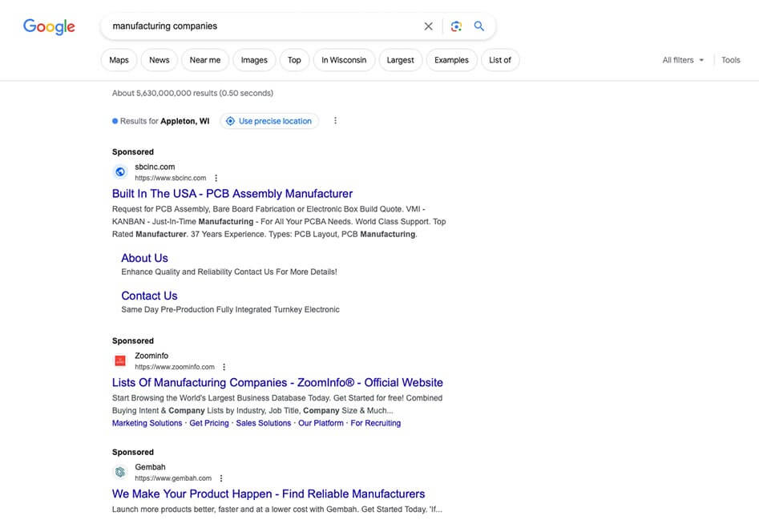Follow the Get Pricing ZoomInfo link
The width and height of the screenshot is (759, 532).
pyautogui.click(x=209, y=423)
